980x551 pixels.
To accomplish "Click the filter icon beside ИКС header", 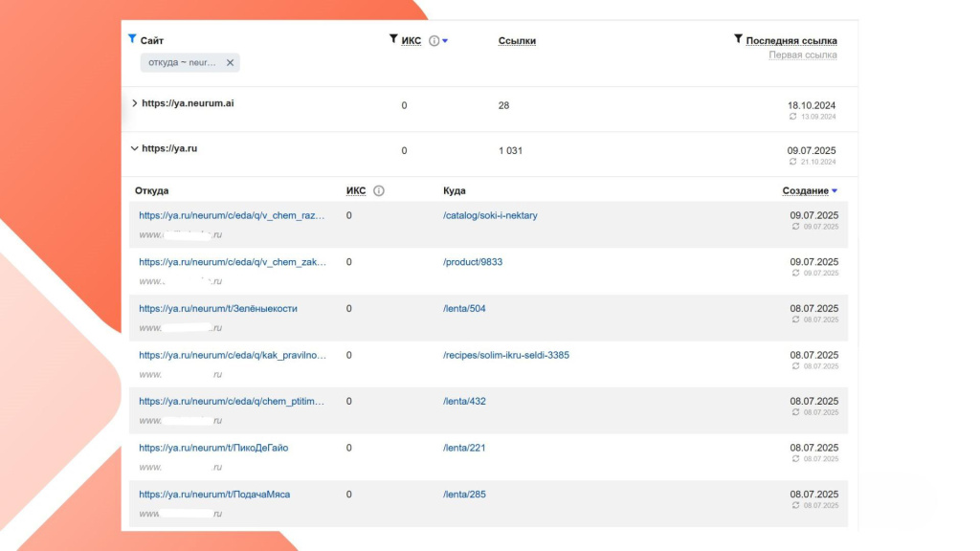I will coord(393,39).
